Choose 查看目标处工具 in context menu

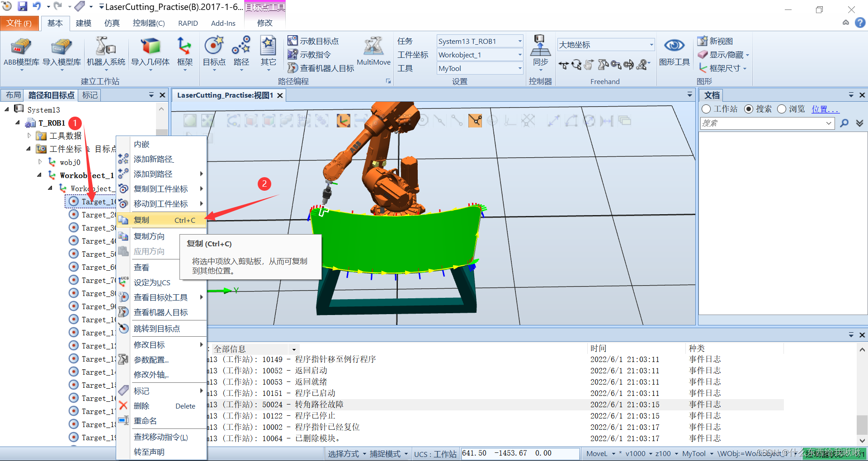pyautogui.click(x=161, y=297)
